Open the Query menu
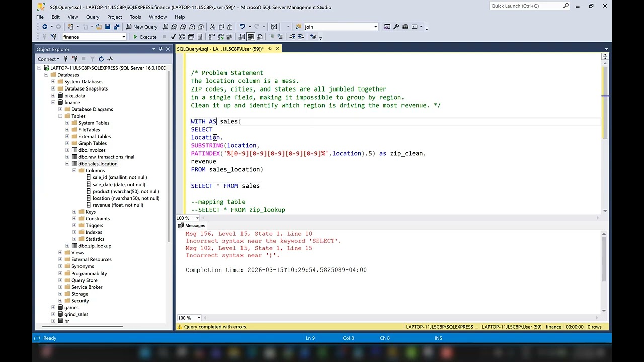This screenshot has height=362, width=644. (93, 17)
